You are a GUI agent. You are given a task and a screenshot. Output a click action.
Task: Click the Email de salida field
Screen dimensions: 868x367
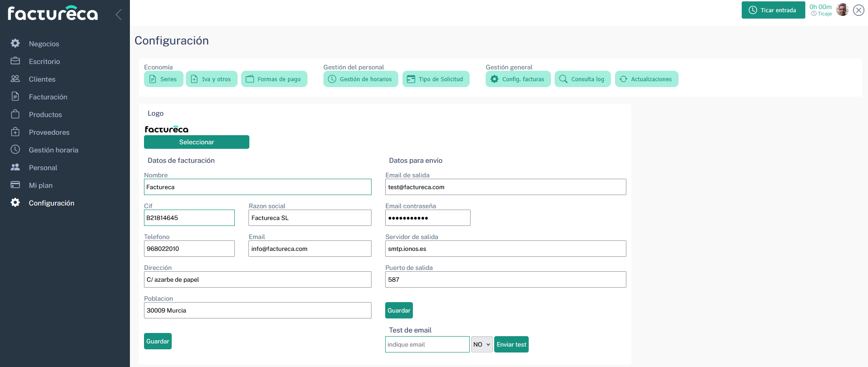(506, 187)
